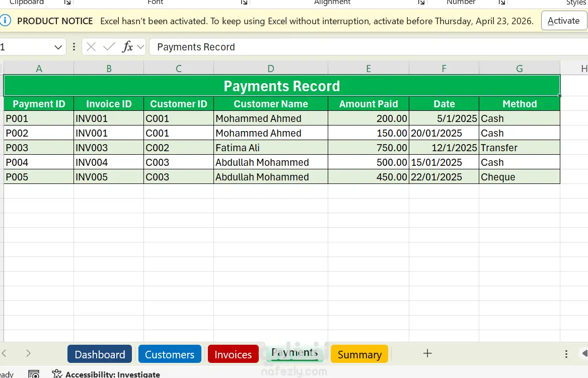Switch to the Dashboard sheet tab
This screenshot has width=588, height=378.
100,354
